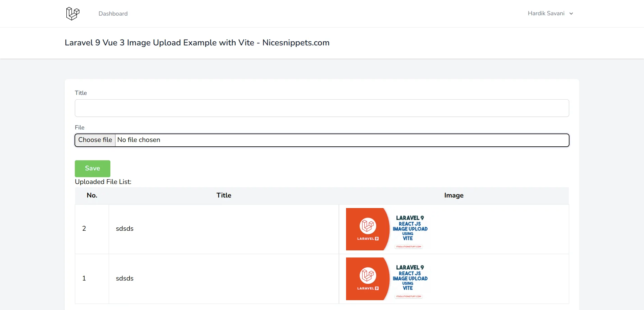Click the Title field label

point(81,93)
